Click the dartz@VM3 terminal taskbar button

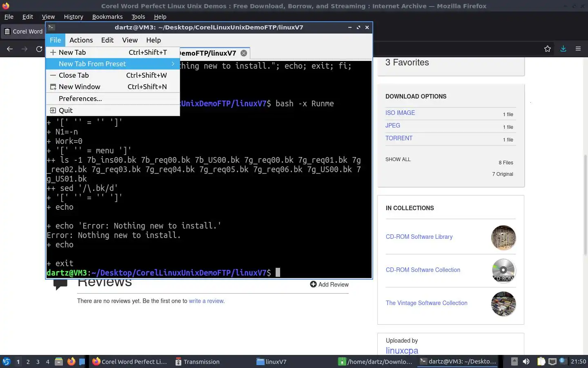point(458,361)
